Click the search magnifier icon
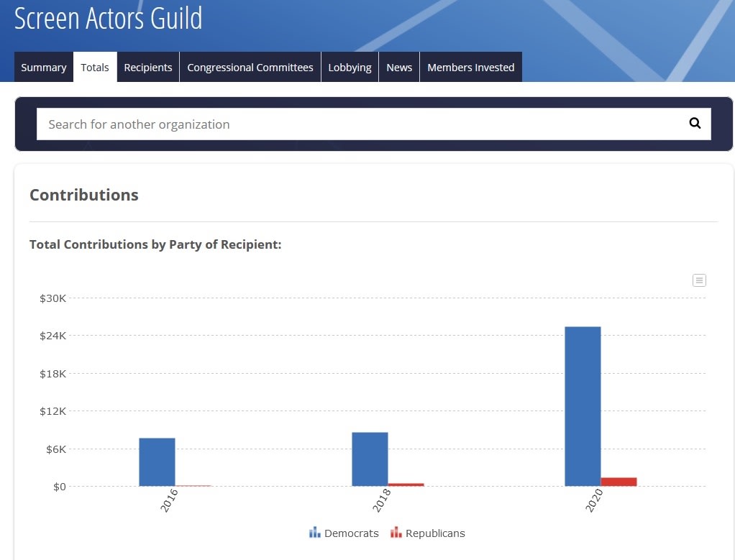Viewport: 735px width, 560px height. point(695,123)
